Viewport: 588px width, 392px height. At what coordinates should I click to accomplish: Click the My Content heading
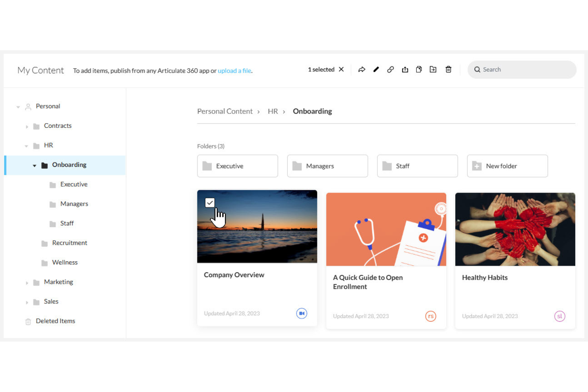[41, 70]
